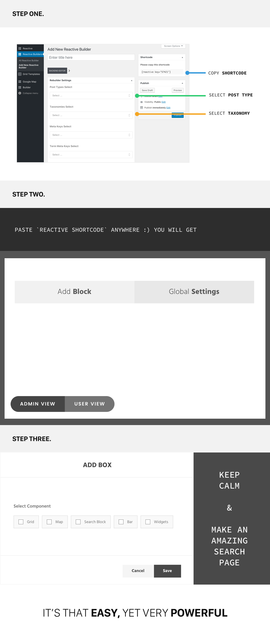Click the Save button in Add Box
Image resolution: width=270 pixels, height=644 pixels.
click(x=167, y=571)
